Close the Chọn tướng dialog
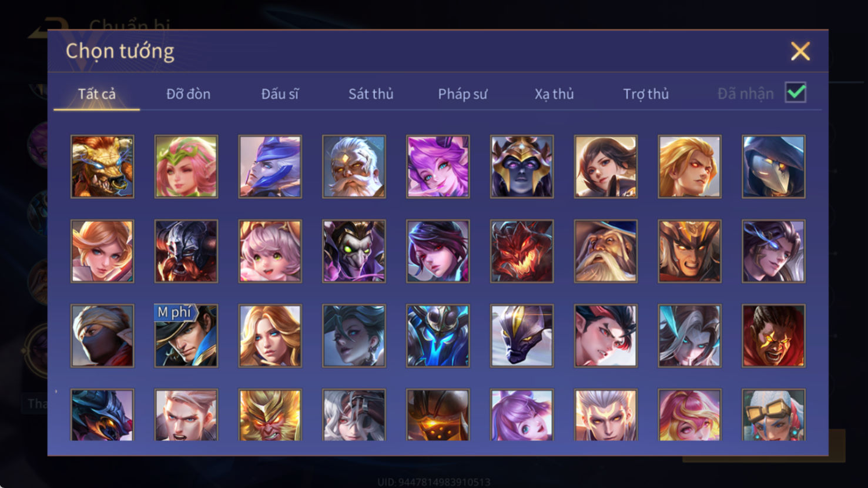Viewport: 868px width, 488px height. pos(800,51)
